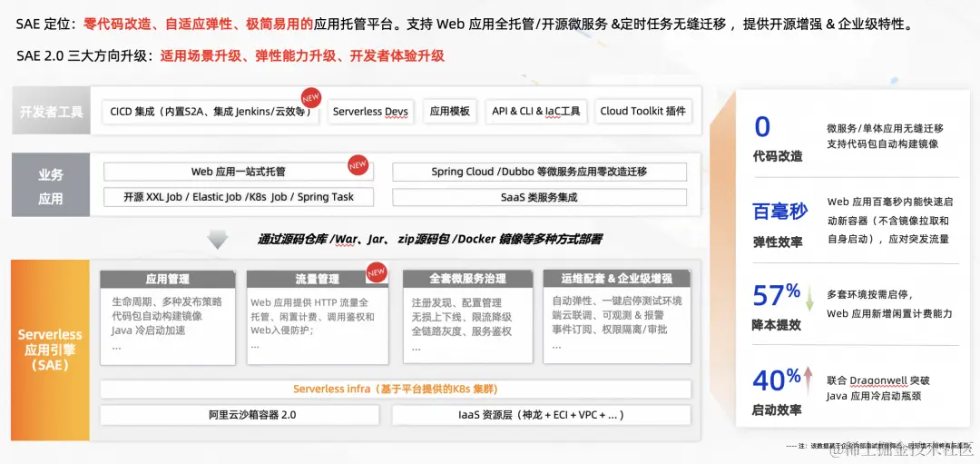980x464 pixels.
Task: Click the red text 零代码改造、自适应弹性、极简易用的
Action: 198,25
